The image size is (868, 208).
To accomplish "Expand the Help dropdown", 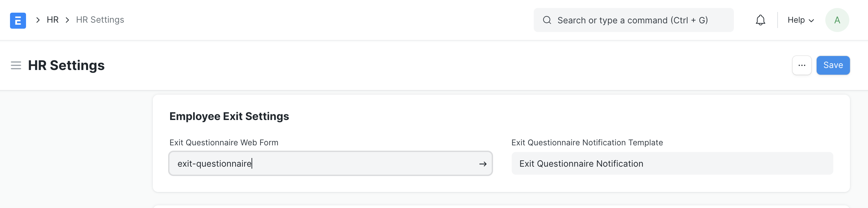I will coord(800,20).
